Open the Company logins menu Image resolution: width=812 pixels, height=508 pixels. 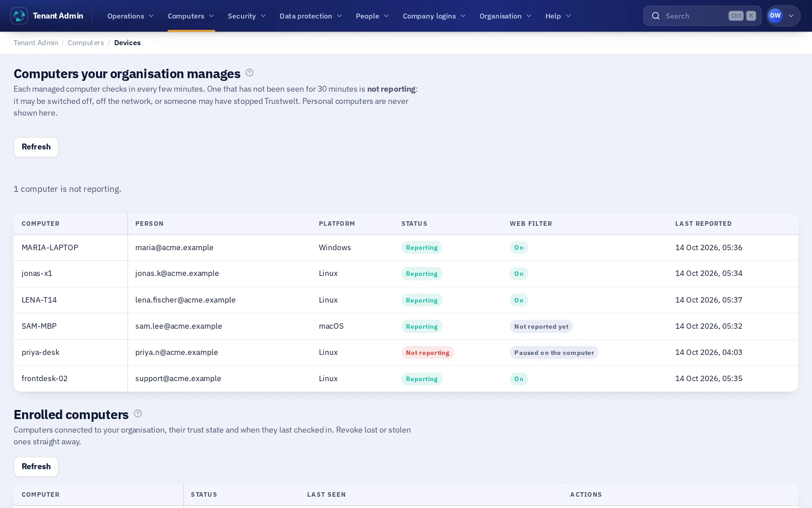[x=434, y=16]
